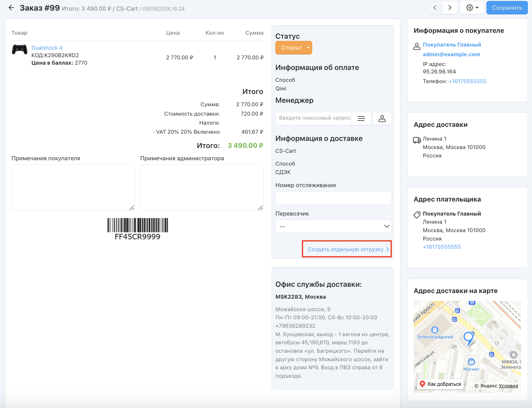Open the gear settings menu

point(472,8)
